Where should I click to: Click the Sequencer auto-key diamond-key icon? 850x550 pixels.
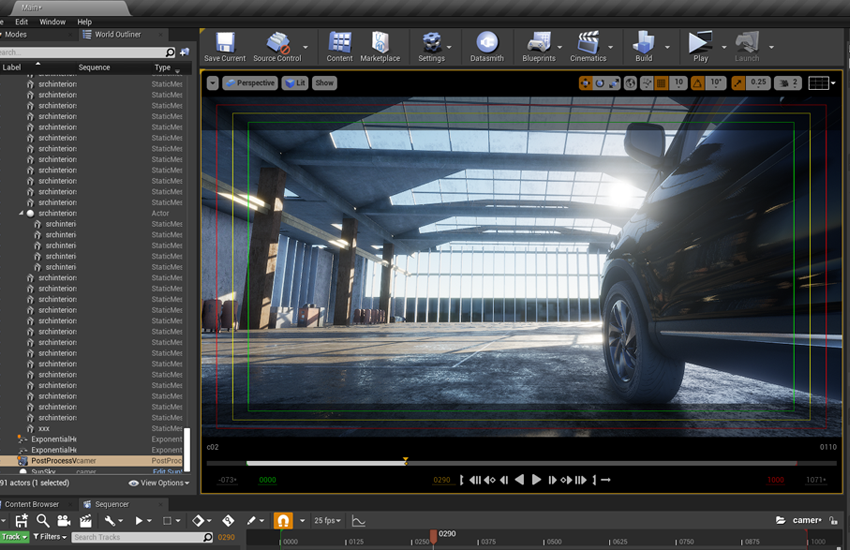(x=228, y=521)
